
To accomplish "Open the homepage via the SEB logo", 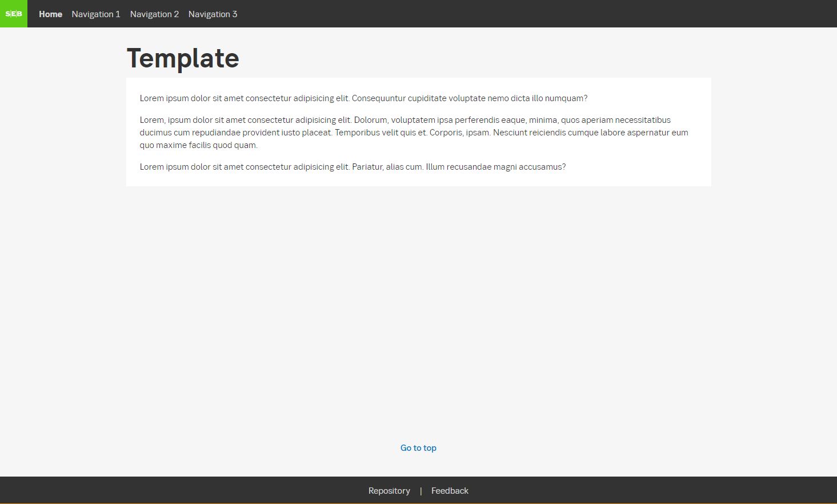I will pos(13,14).
